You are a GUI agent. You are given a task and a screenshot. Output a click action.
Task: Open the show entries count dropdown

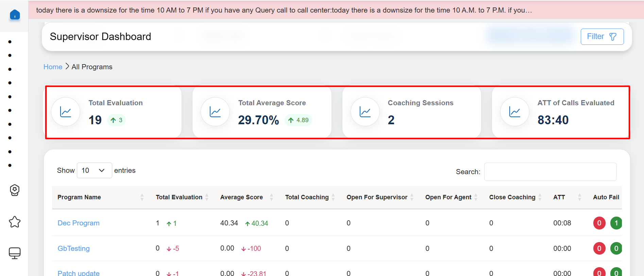[94, 170]
